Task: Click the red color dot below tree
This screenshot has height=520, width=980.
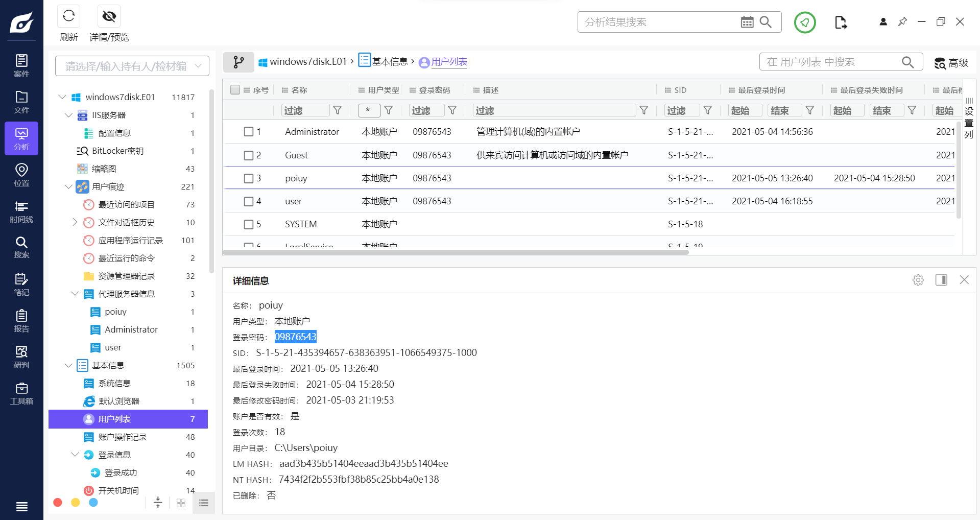Action: tap(58, 503)
